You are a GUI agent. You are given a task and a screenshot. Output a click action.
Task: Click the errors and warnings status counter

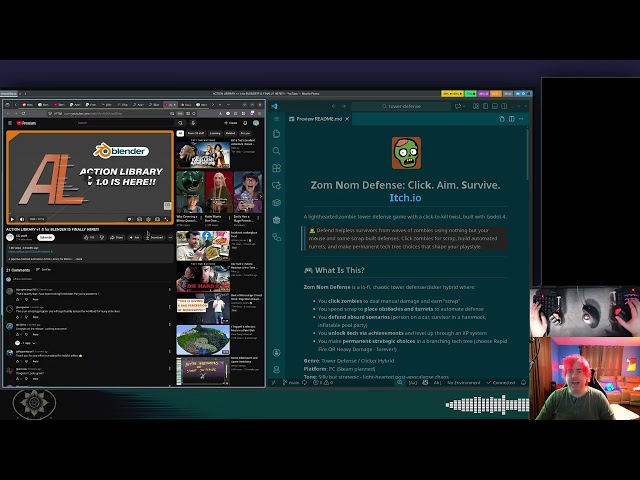(323, 382)
